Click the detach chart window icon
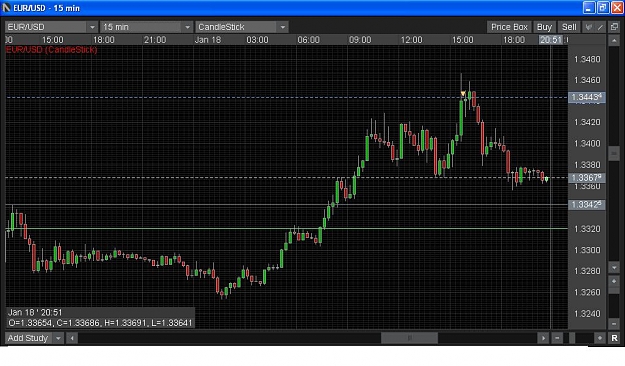This screenshot has height=366, width=625. pyautogui.click(x=614, y=27)
